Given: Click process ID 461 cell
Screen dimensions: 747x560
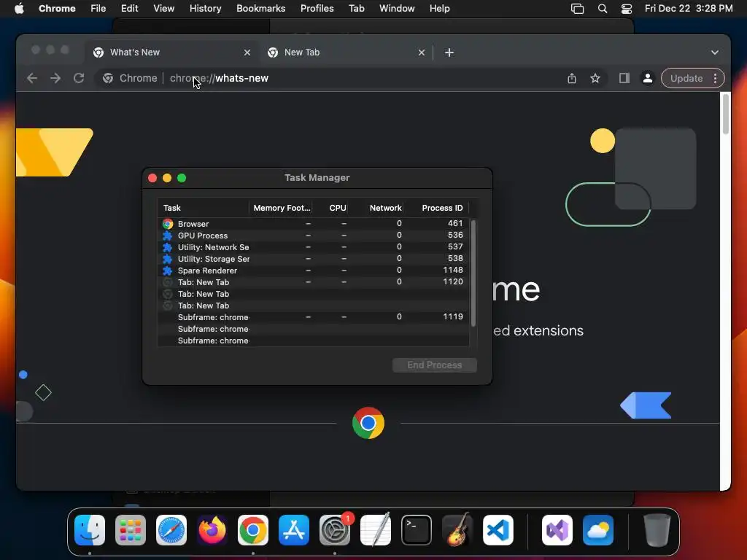Looking at the screenshot, I should pyautogui.click(x=455, y=223).
